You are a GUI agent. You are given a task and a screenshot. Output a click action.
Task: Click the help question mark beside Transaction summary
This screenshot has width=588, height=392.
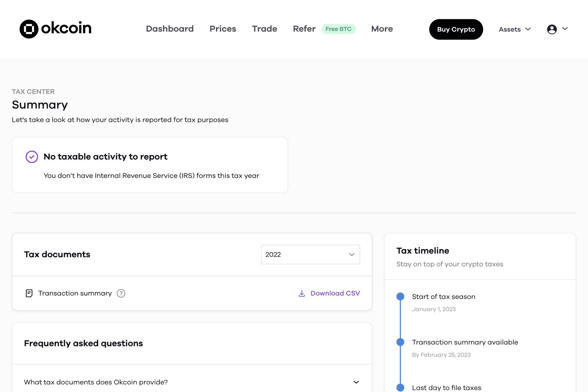[x=121, y=293]
